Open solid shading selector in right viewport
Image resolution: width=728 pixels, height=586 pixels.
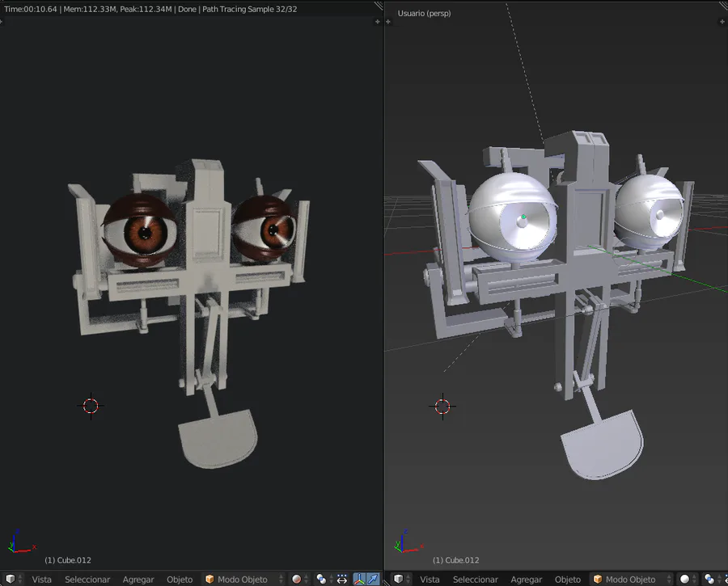[x=688, y=579]
